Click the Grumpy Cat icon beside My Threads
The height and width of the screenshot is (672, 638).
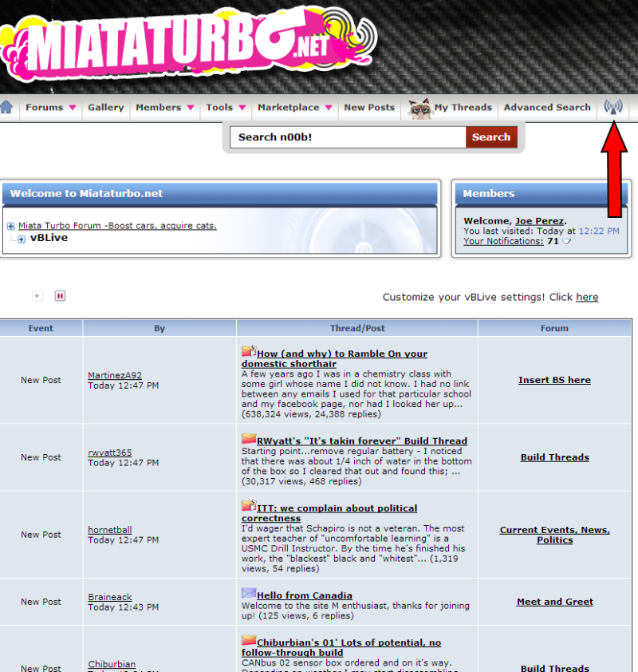419,109
